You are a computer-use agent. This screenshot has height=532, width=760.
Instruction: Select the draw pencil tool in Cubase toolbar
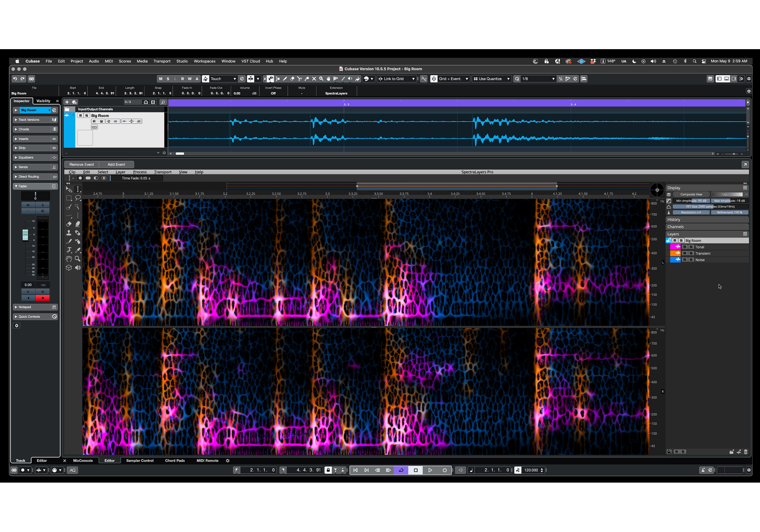tap(285, 79)
